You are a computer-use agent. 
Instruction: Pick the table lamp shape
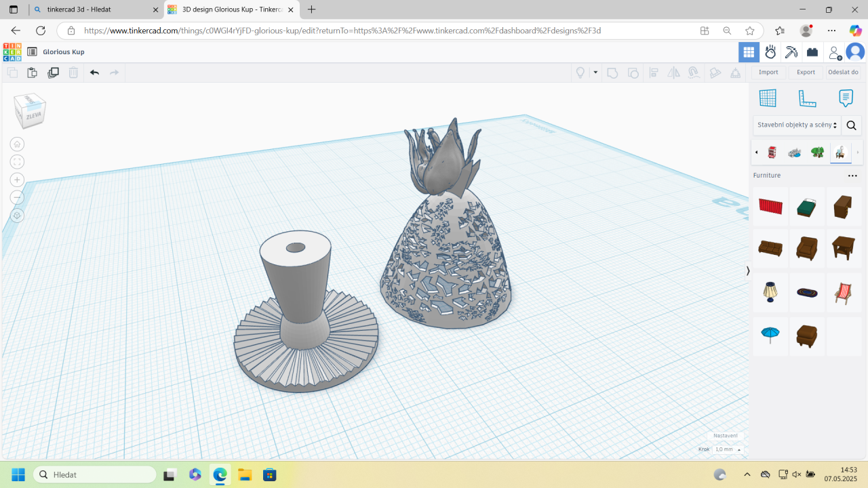pyautogui.click(x=770, y=292)
